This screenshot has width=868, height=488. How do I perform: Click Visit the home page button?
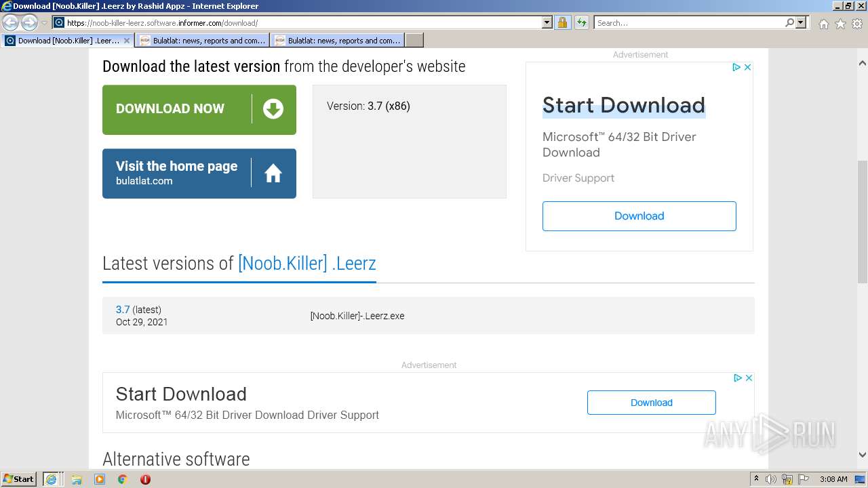pos(199,174)
